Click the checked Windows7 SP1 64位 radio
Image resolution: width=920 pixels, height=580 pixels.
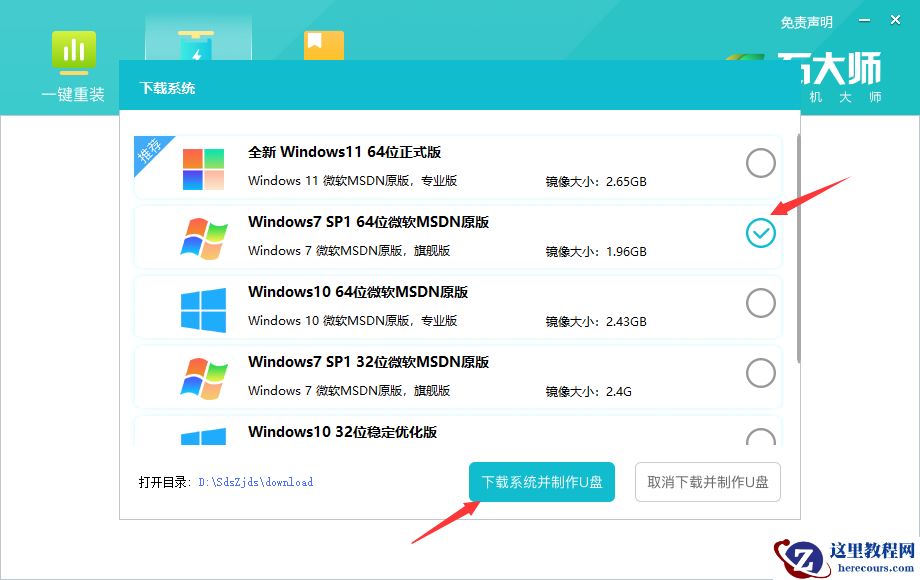coord(761,233)
